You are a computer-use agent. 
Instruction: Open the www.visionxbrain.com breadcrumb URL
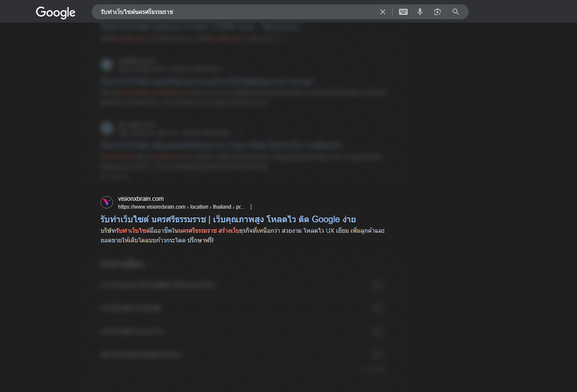pyautogui.click(x=181, y=207)
